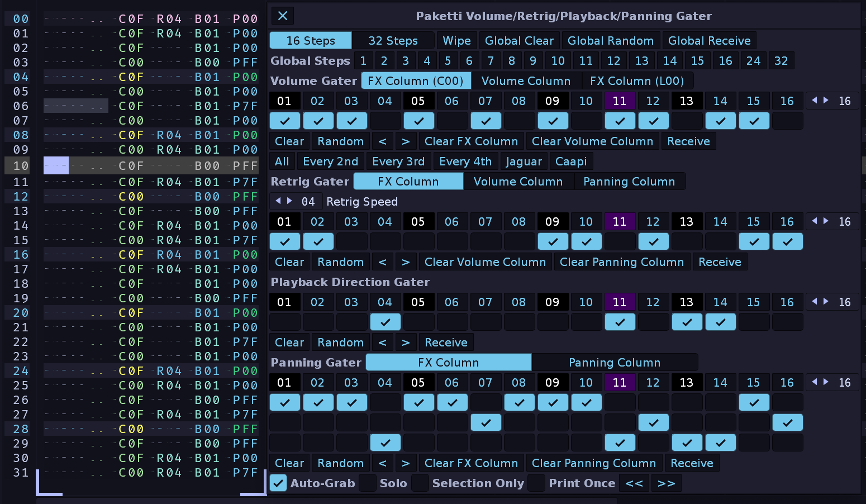Select pattern line 10 in the editor
This screenshot has width=866, height=504.
tap(21, 166)
